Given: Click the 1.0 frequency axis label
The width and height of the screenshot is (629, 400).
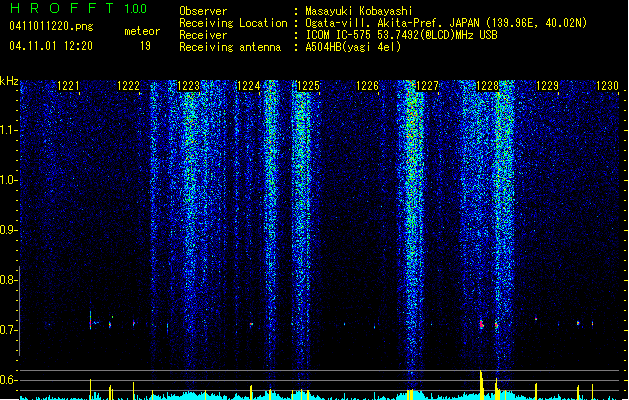Looking at the screenshot, I should [8, 180].
